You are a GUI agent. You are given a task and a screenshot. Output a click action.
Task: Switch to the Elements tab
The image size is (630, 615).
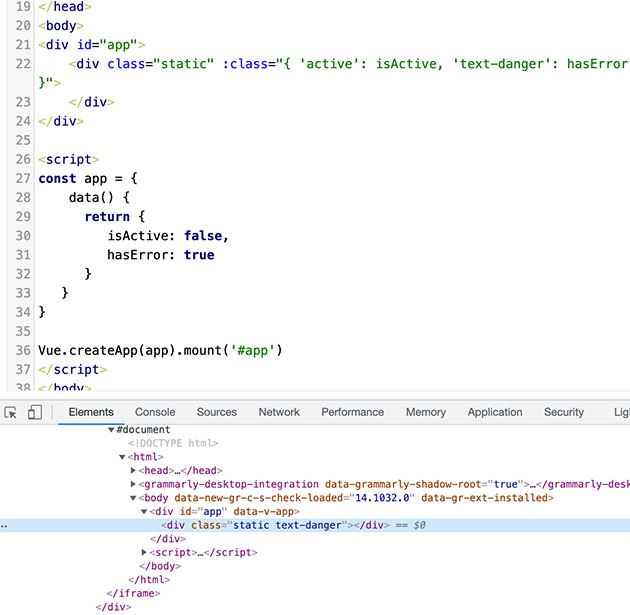(x=91, y=412)
